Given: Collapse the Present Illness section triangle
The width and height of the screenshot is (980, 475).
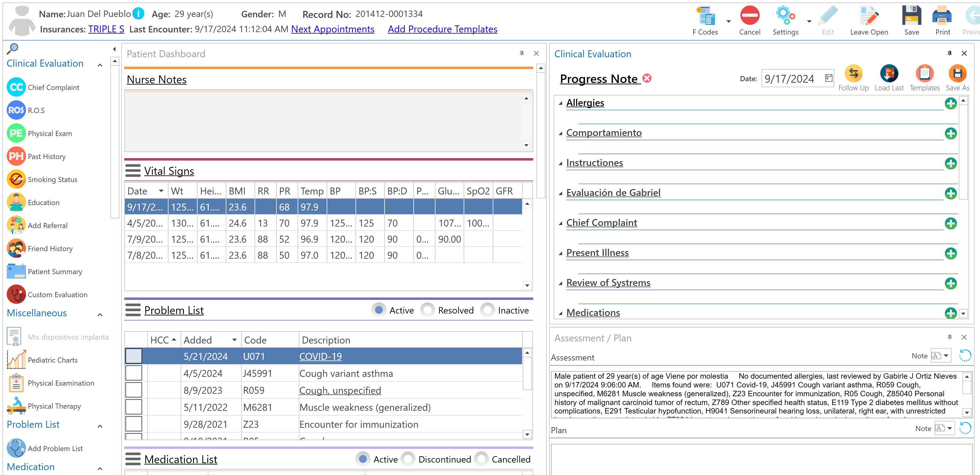Looking at the screenshot, I should (560, 253).
